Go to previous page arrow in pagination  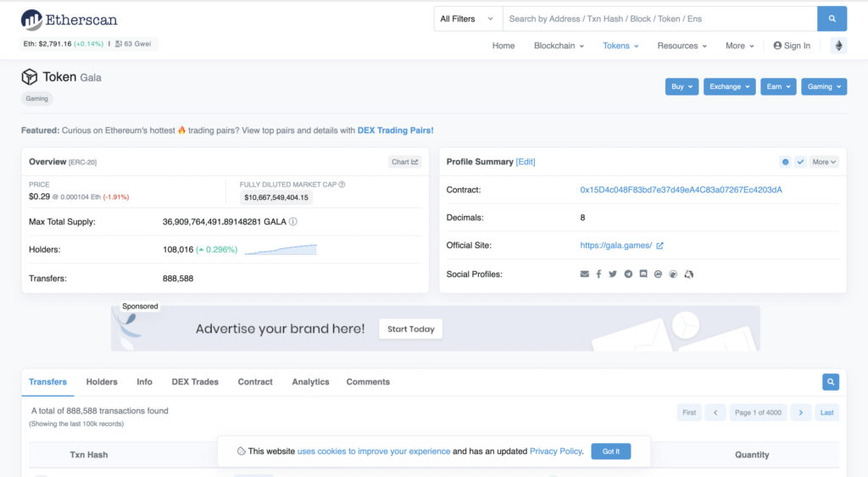click(715, 413)
